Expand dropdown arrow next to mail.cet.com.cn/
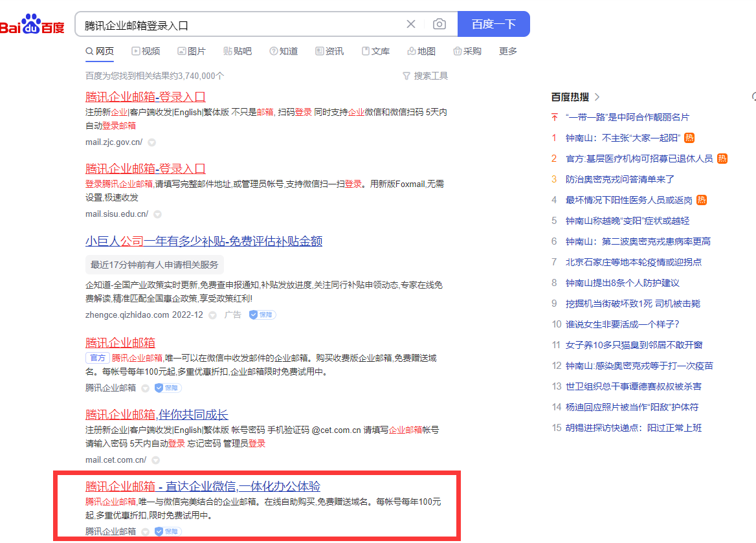The image size is (756, 543). (156, 461)
